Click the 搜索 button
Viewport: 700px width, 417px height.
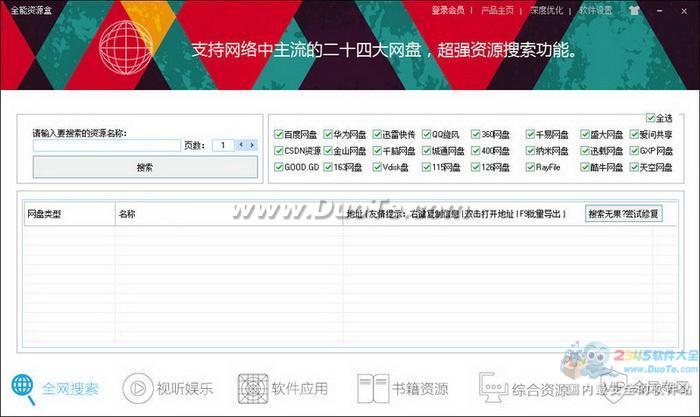click(145, 167)
